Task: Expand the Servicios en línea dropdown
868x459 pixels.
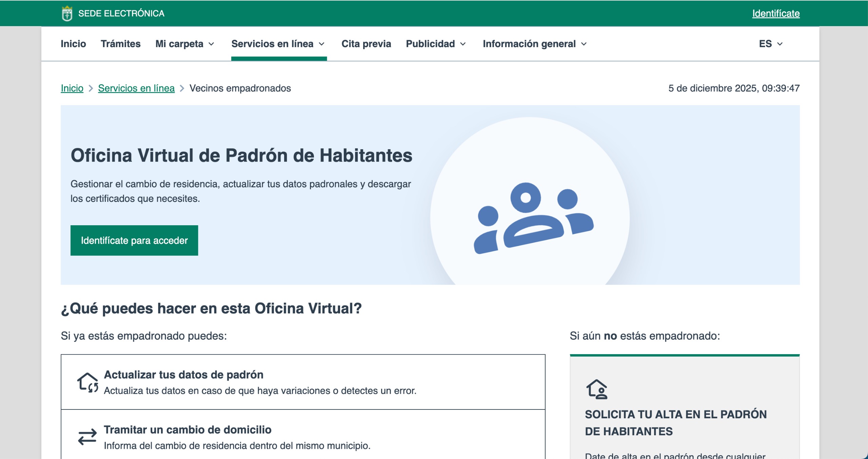Action: click(278, 44)
